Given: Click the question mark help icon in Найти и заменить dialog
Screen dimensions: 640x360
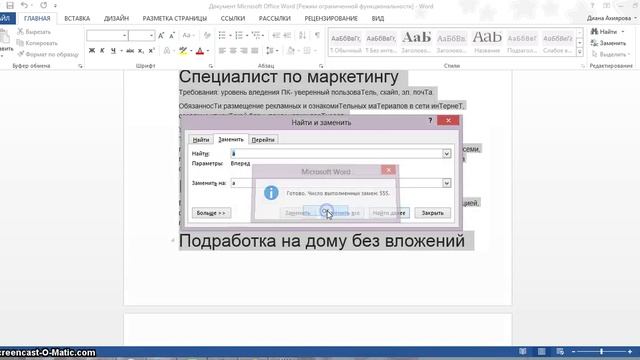Looking at the screenshot, I should point(430,120).
